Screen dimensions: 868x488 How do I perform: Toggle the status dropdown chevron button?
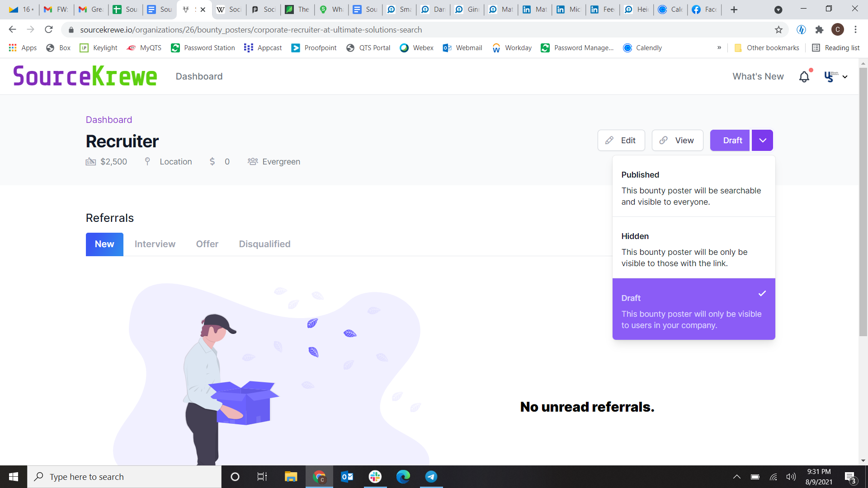coord(762,141)
